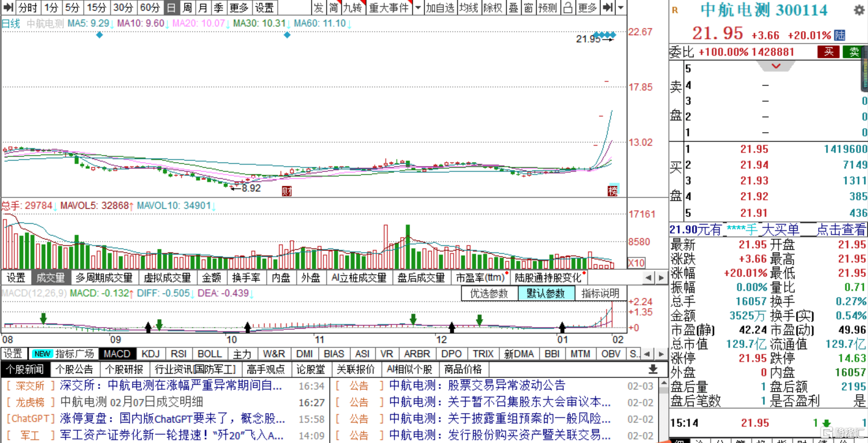Switch to the 30分 chart period

(123, 7)
